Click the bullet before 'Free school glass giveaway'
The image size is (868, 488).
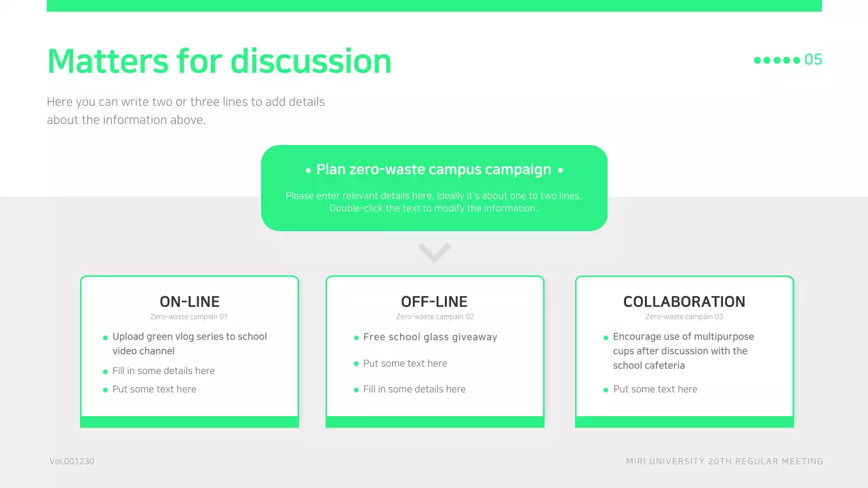point(356,338)
